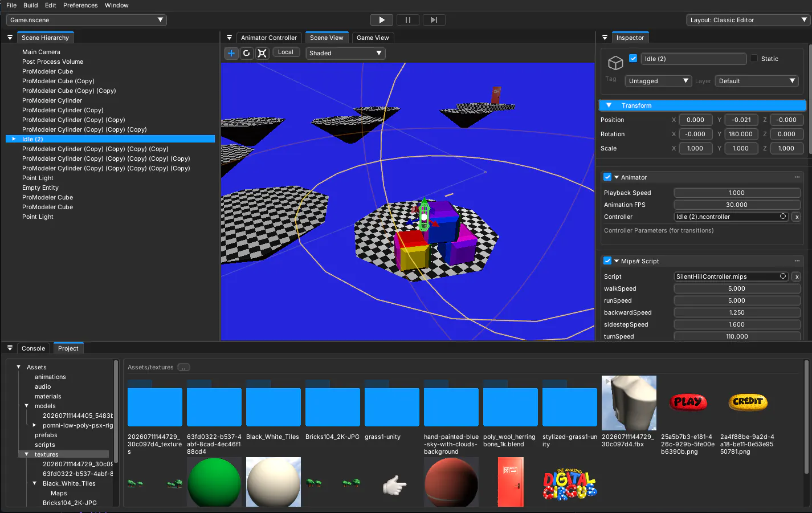Go up a directory with the '..' button
Screen dimensions: 812x513
(x=183, y=368)
